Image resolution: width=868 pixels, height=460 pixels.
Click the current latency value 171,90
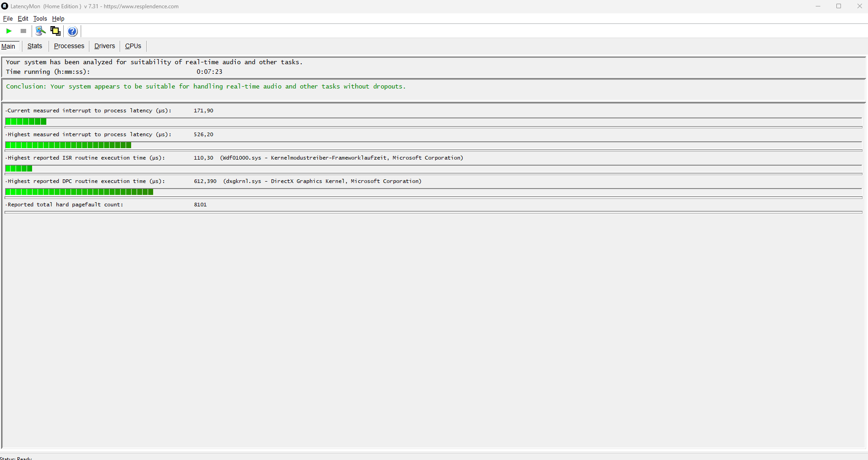click(x=204, y=111)
